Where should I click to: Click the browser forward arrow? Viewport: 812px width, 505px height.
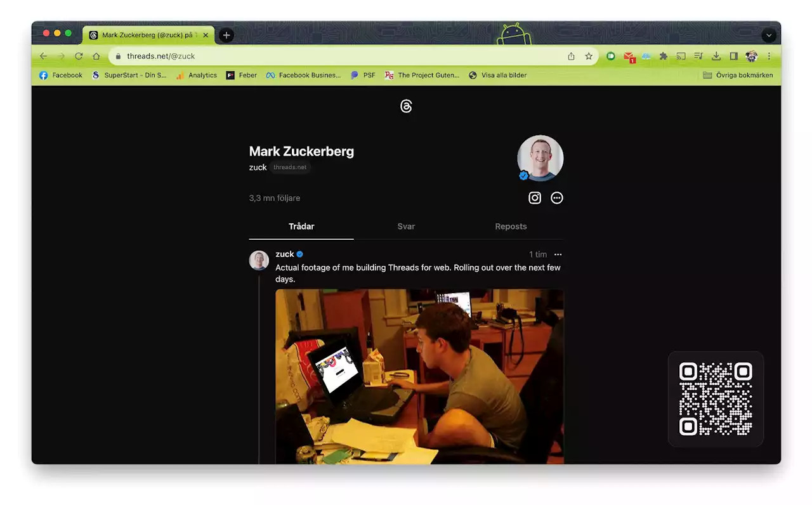click(x=62, y=56)
